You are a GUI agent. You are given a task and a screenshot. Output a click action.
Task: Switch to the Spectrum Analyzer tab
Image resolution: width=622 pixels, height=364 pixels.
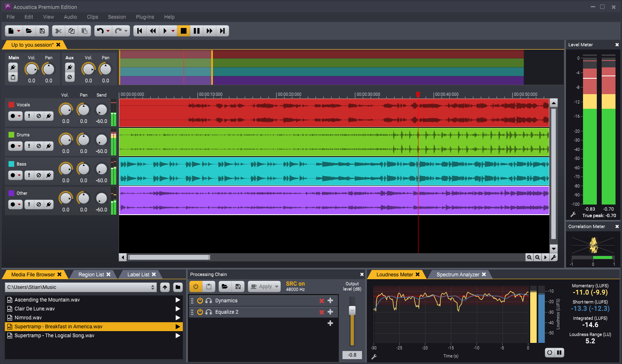tap(457, 274)
